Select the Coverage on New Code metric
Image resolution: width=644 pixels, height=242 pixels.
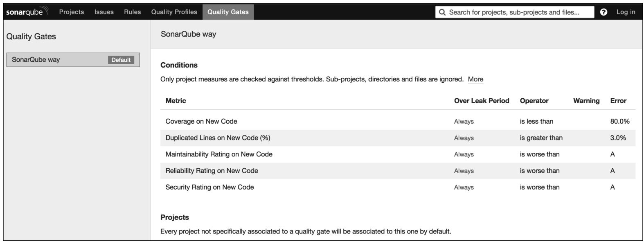point(201,121)
